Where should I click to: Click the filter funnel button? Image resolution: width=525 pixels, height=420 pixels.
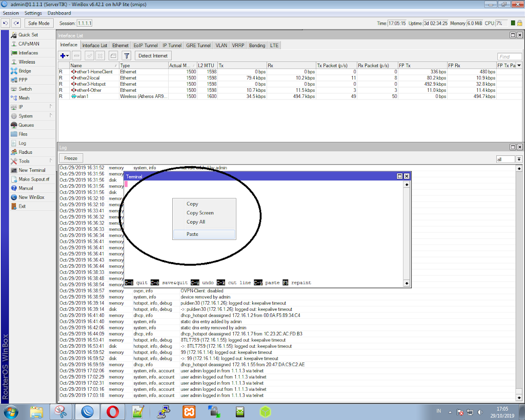point(127,56)
